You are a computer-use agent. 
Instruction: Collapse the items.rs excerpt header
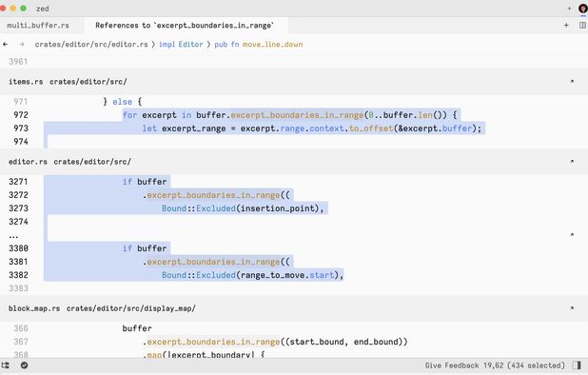(x=572, y=81)
